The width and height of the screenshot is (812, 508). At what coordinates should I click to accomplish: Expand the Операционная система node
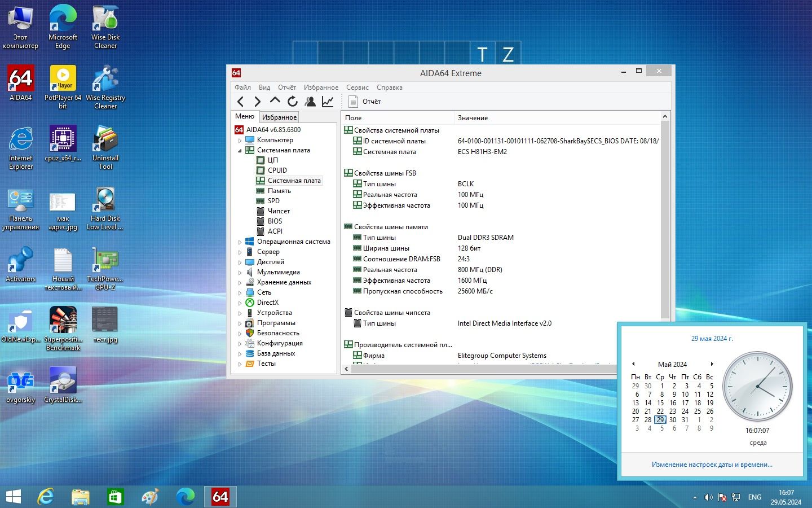(240, 242)
